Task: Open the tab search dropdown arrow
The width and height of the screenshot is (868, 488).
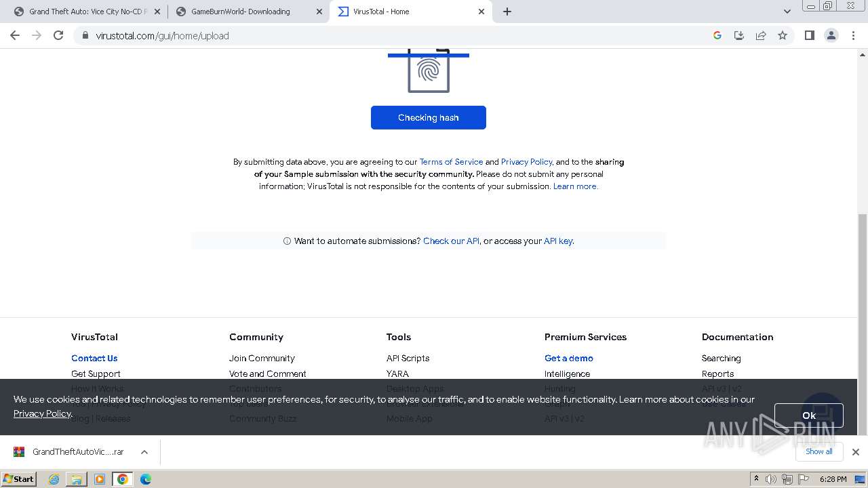Action: click(x=787, y=12)
